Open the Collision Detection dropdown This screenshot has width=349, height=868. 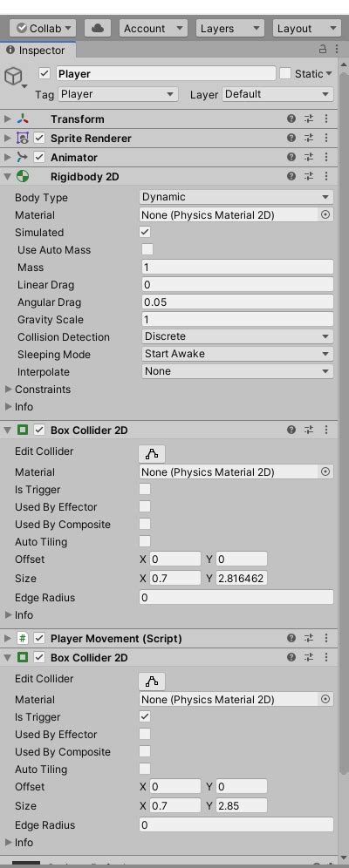(236, 336)
